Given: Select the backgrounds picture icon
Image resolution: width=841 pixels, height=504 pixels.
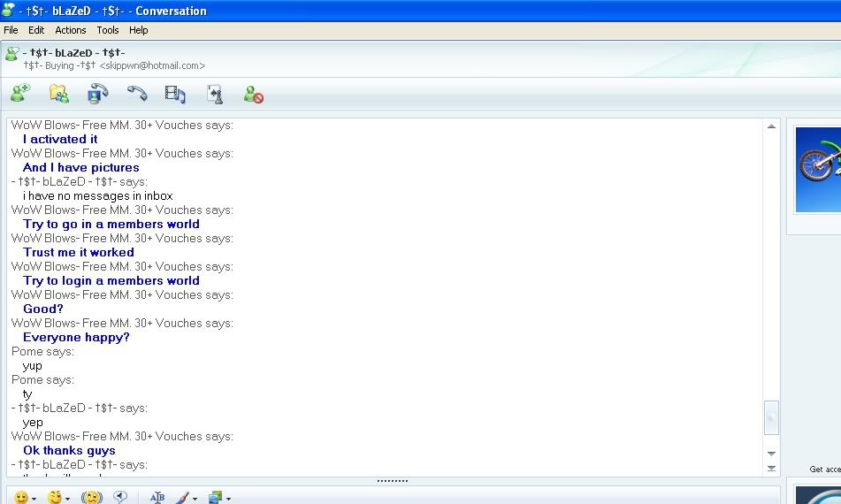Looking at the screenshot, I should (215, 498).
